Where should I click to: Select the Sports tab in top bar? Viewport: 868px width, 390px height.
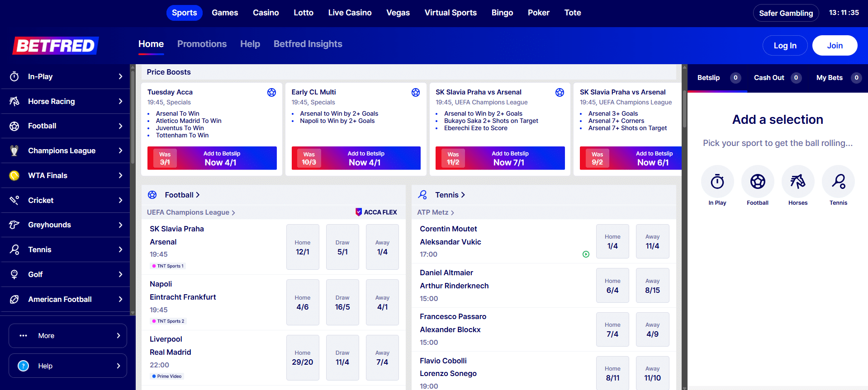[185, 13]
